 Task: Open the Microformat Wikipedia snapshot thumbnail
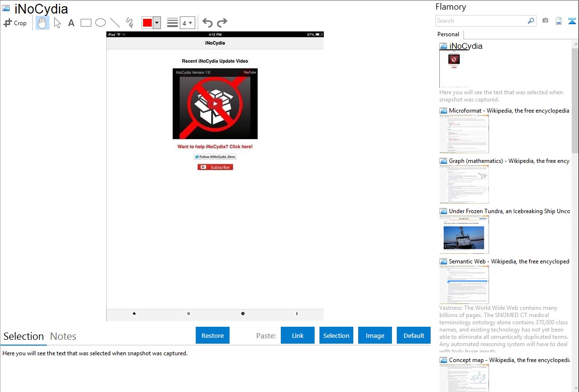pos(464,134)
